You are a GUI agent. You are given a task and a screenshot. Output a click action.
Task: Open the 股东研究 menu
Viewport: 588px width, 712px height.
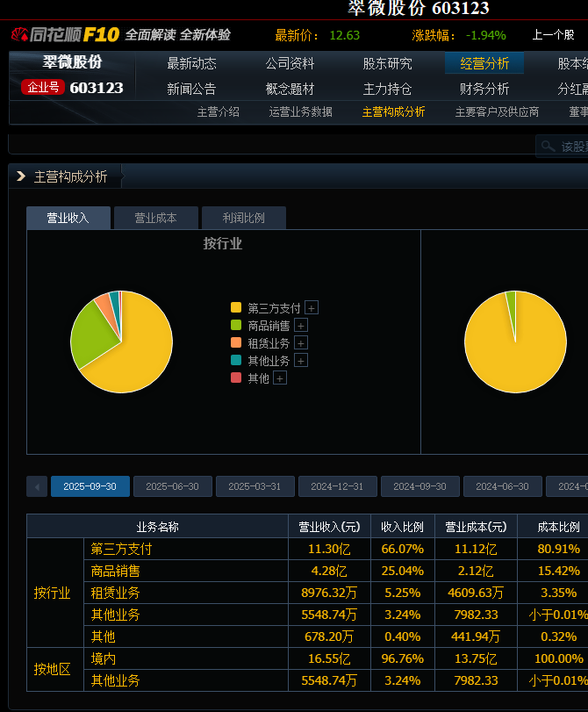point(387,63)
